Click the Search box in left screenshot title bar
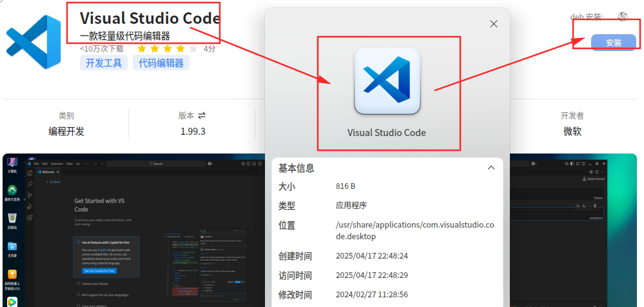 [155, 164]
